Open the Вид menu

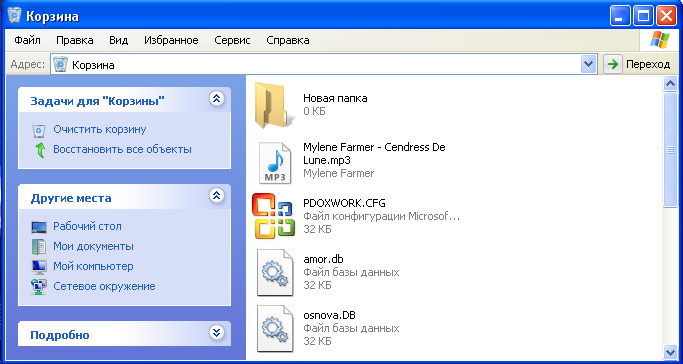(118, 40)
